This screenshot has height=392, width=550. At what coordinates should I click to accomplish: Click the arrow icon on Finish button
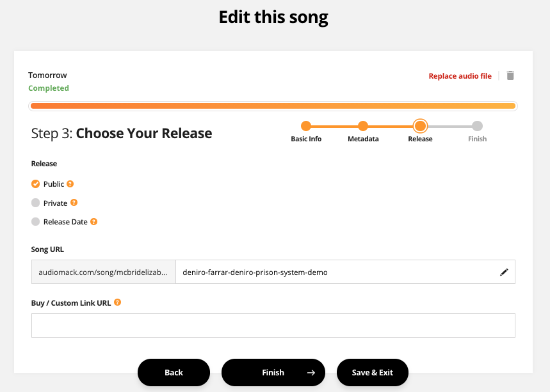[x=311, y=373]
